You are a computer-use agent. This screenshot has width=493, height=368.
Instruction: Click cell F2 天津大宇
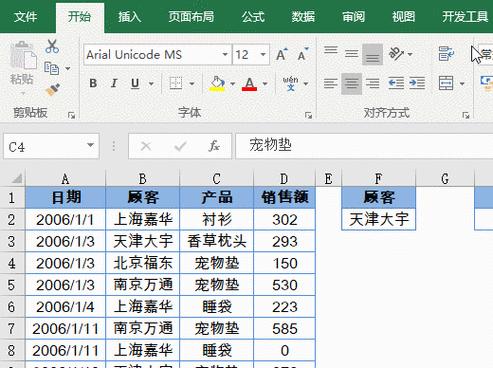[x=379, y=220]
